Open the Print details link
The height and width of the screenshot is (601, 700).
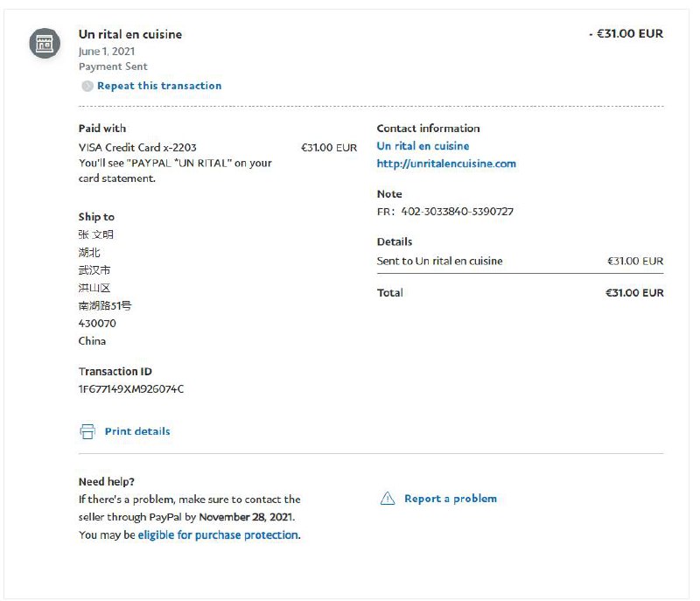click(137, 431)
